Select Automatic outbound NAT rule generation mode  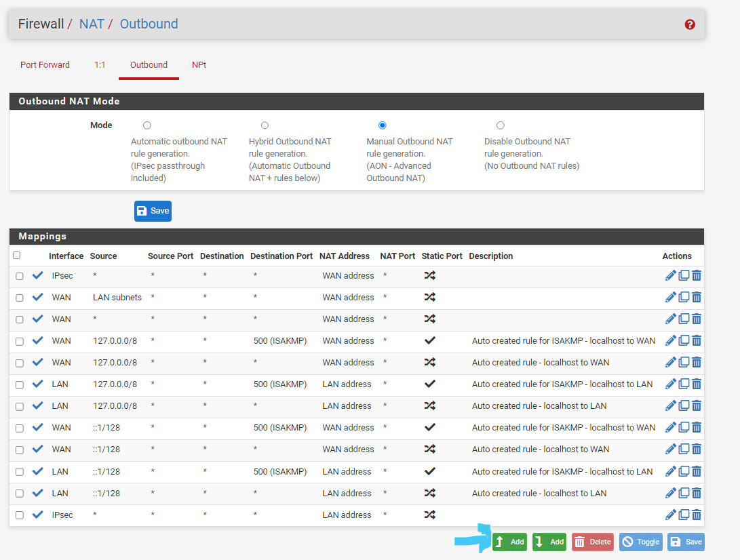[x=147, y=125]
